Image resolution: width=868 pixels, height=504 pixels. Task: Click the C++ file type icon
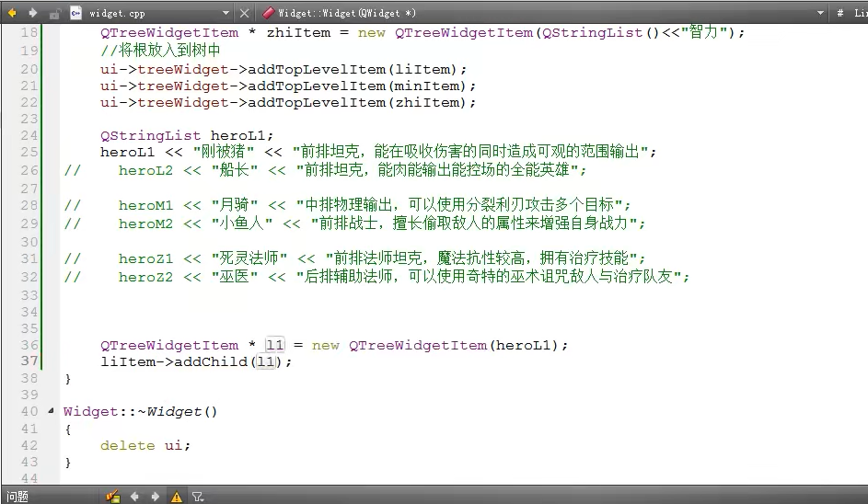(x=75, y=13)
